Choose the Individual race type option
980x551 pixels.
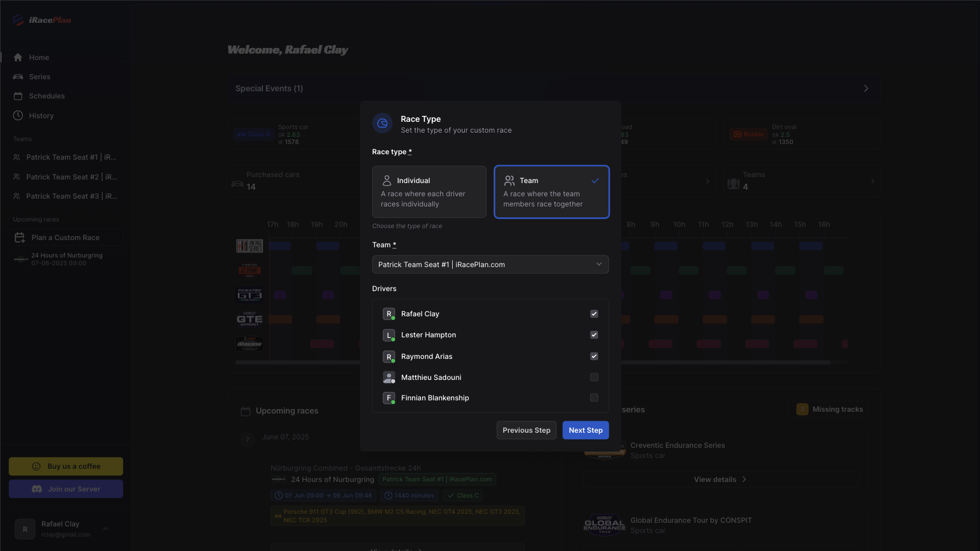(x=429, y=191)
